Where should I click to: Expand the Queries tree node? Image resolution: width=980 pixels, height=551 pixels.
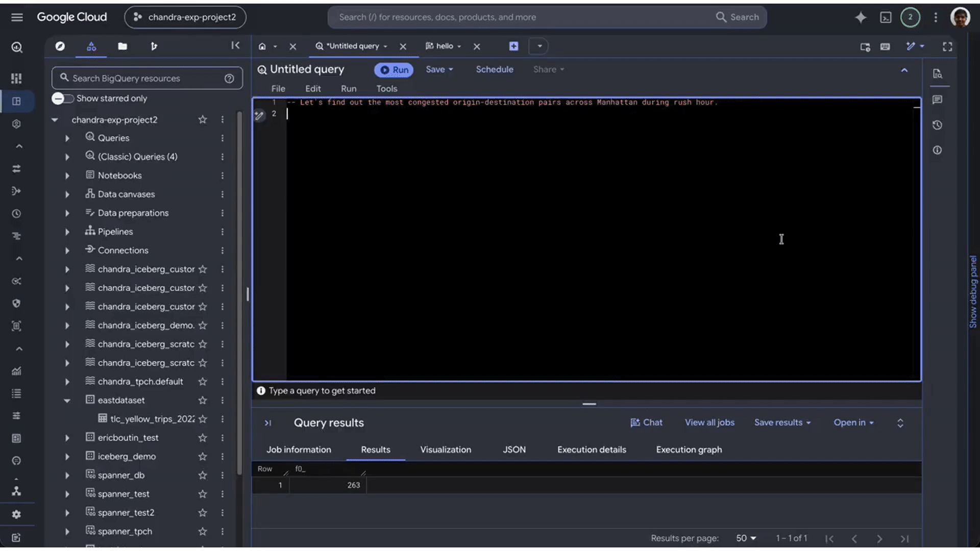pos(67,138)
